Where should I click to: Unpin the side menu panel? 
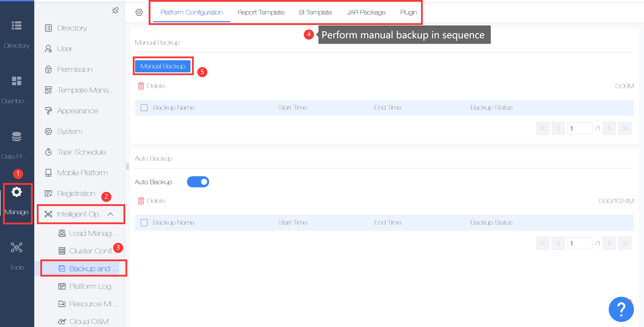(x=115, y=10)
